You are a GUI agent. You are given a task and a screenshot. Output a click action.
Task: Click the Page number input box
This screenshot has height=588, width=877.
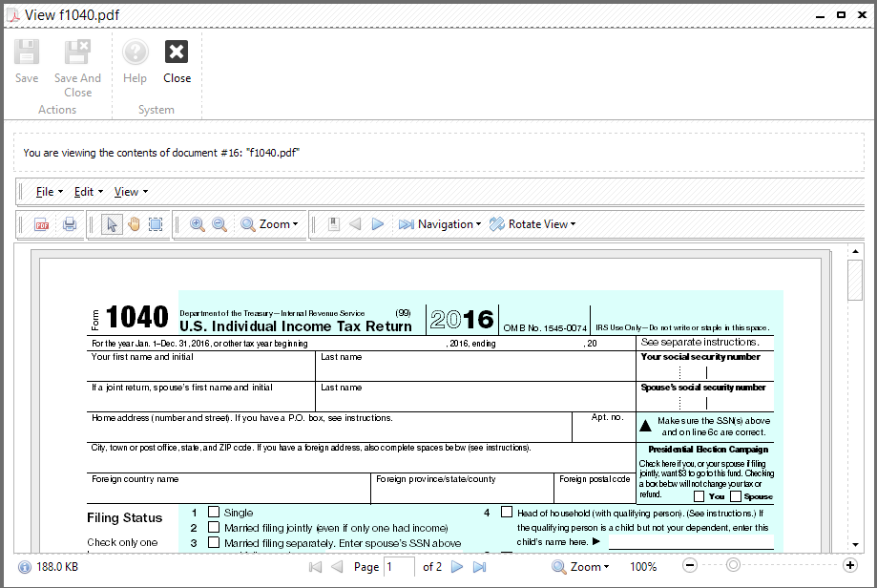click(399, 567)
